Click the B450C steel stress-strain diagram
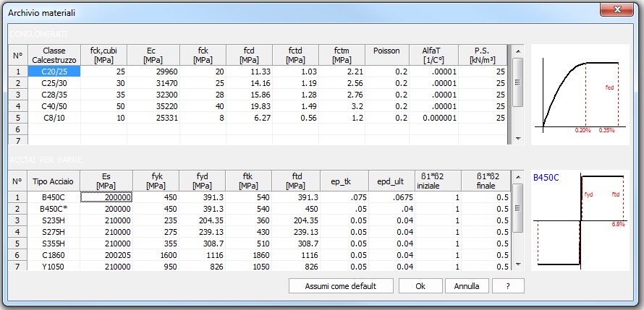 click(x=580, y=220)
